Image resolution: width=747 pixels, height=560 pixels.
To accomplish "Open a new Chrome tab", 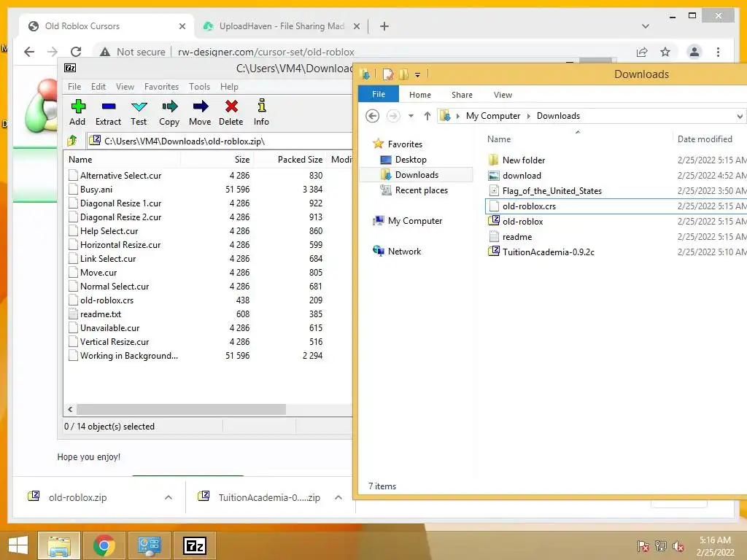I will pyautogui.click(x=384, y=26).
